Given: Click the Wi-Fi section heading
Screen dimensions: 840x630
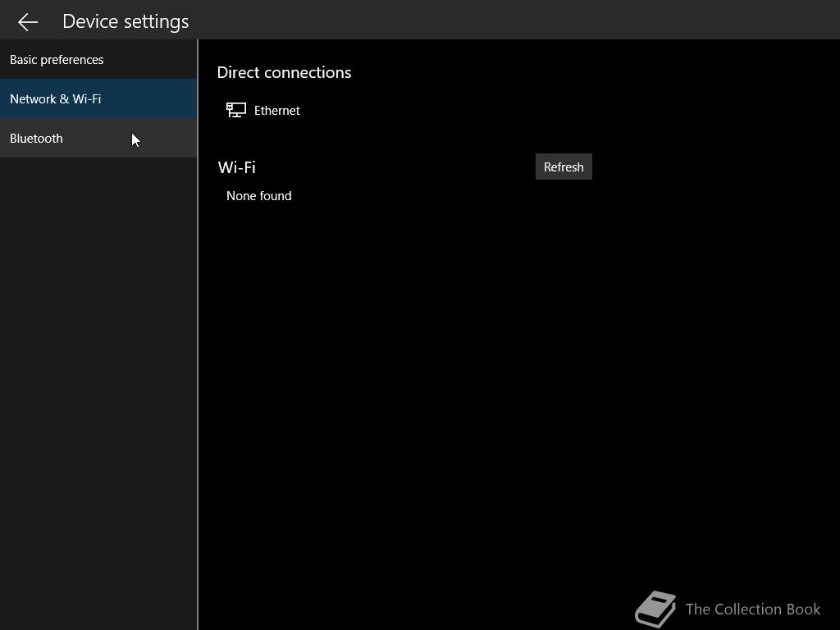Looking at the screenshot, I should [x=237, y=167].
